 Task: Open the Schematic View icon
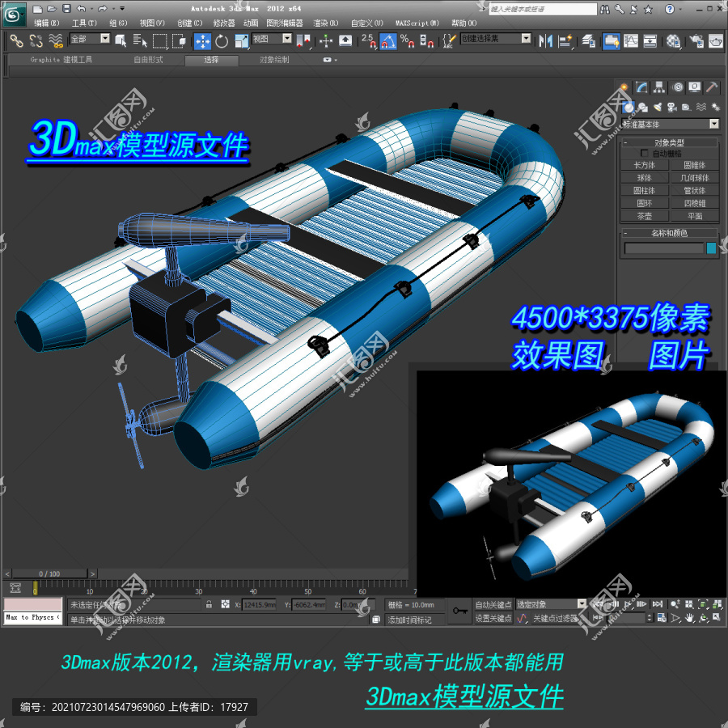[650, 41]
